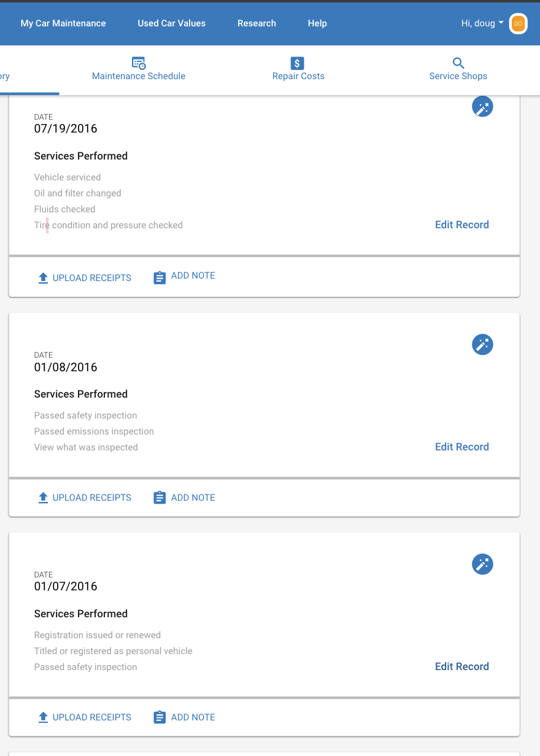This screenshot has width=540, height=756.
Task: Open Maintenance Schedule calendar icon tab
Action: 139,63
